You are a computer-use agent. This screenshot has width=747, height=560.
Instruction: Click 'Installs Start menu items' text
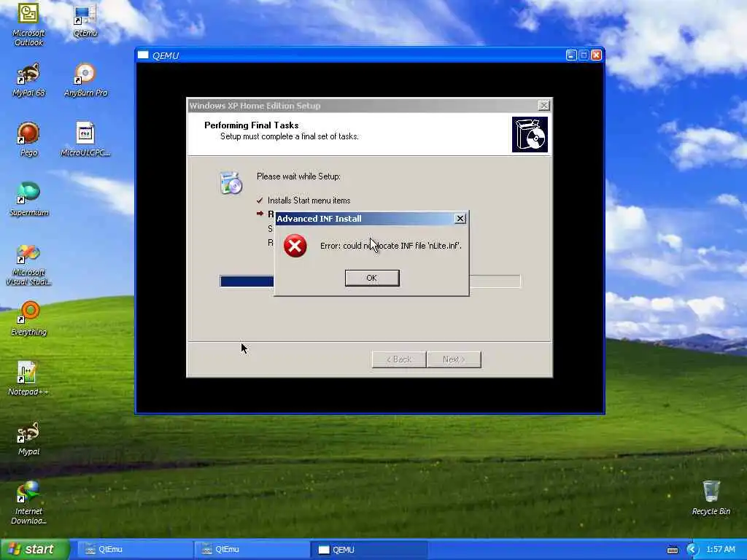click(x=309, y=201)
